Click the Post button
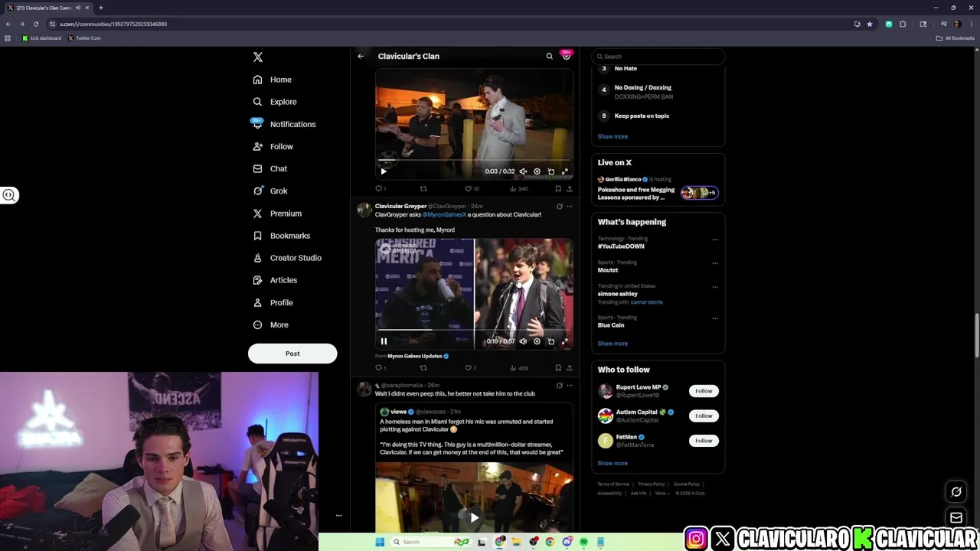The image size is (980, 551). (292, 354)
